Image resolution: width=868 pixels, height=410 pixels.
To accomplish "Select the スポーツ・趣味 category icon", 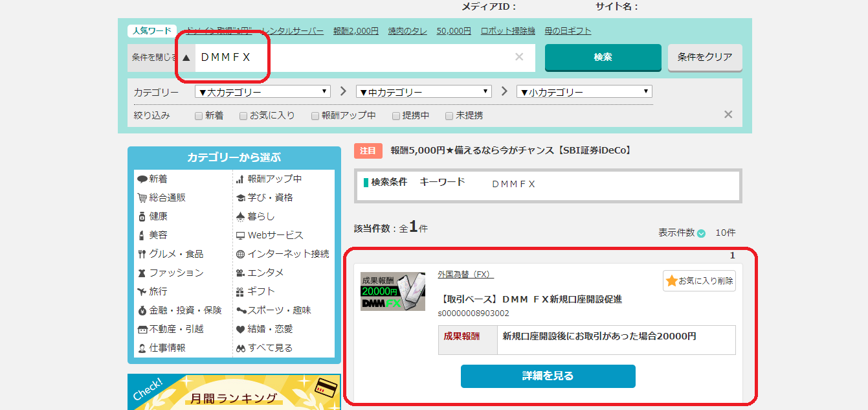I will pyautogui.click(x=240, y=311).
